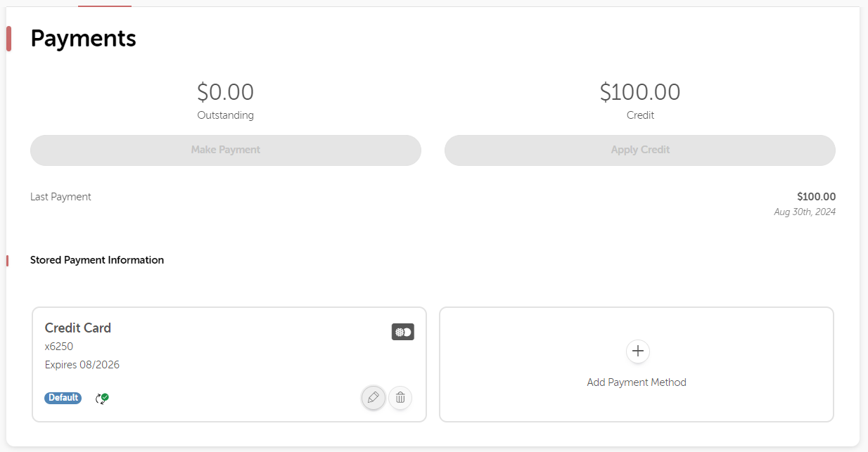
Task: Click the red active tab indicator
Action: 105,6
